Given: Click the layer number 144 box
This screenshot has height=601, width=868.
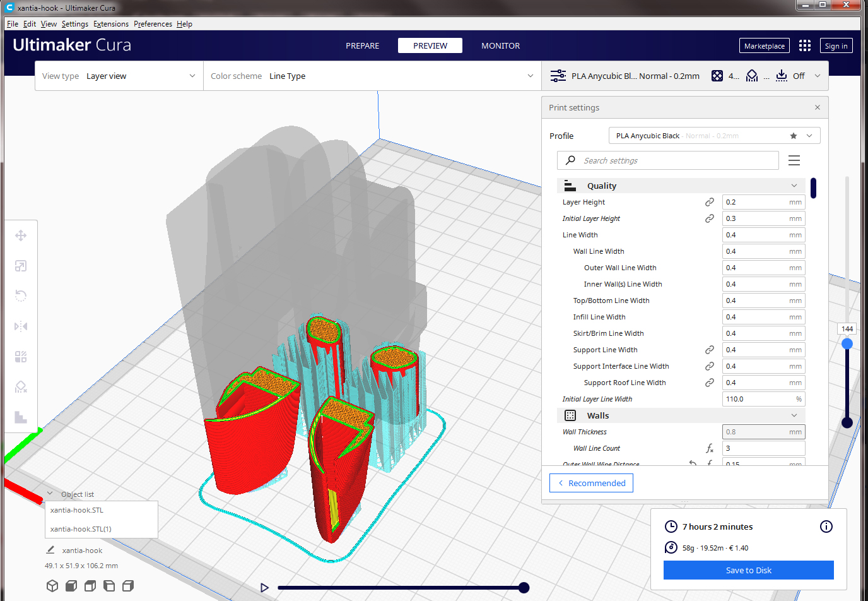Looking at the screenshot, I should coord(847,329).
